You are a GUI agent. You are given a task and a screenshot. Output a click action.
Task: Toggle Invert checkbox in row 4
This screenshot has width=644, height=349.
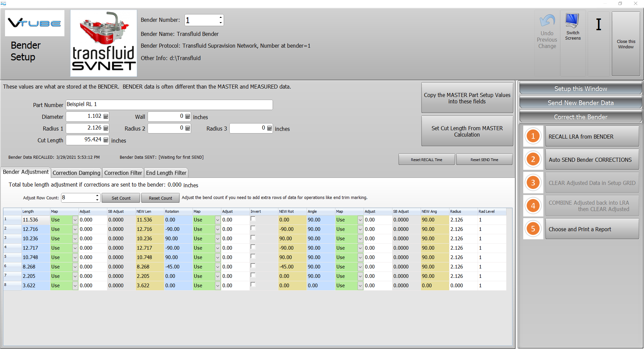pyautogui.click(x=253, y=247)
